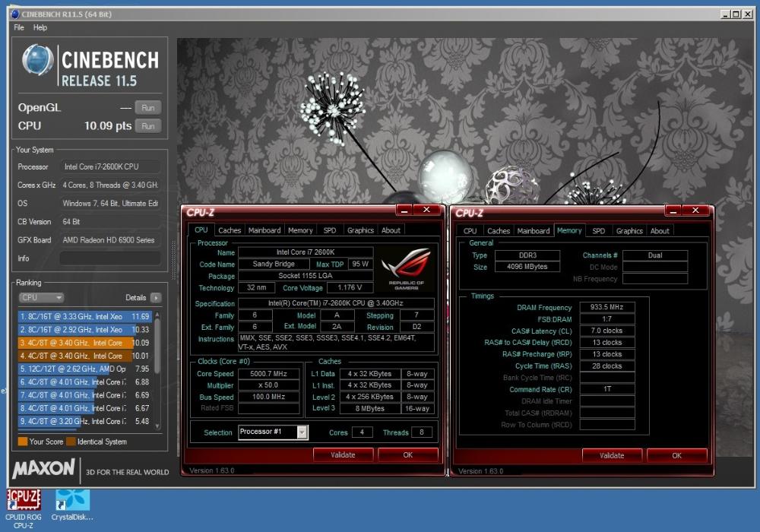
Task: Click ranking list scroll down arrow
Action: [x=157, y=426]
